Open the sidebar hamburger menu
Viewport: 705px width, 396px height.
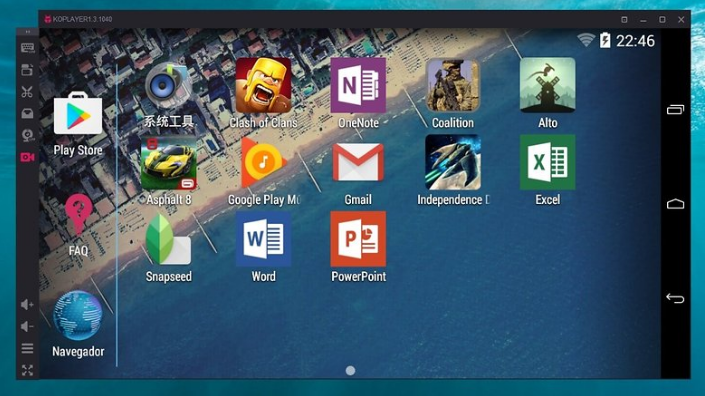tap(27, 348)
